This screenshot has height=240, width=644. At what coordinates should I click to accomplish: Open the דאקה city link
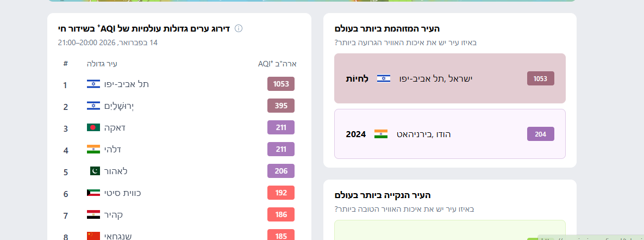click(x=115, y=127)
